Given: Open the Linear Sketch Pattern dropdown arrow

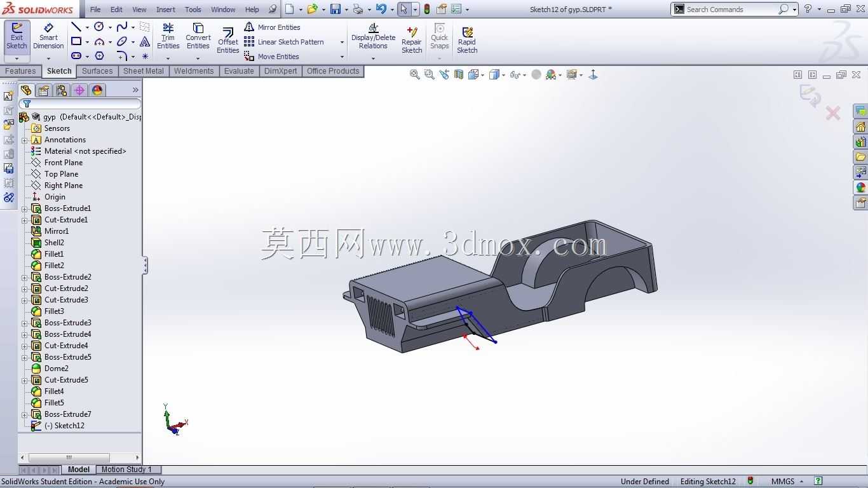Looking at the screenshot, I should pyautogui.click(x=342, y=42).
